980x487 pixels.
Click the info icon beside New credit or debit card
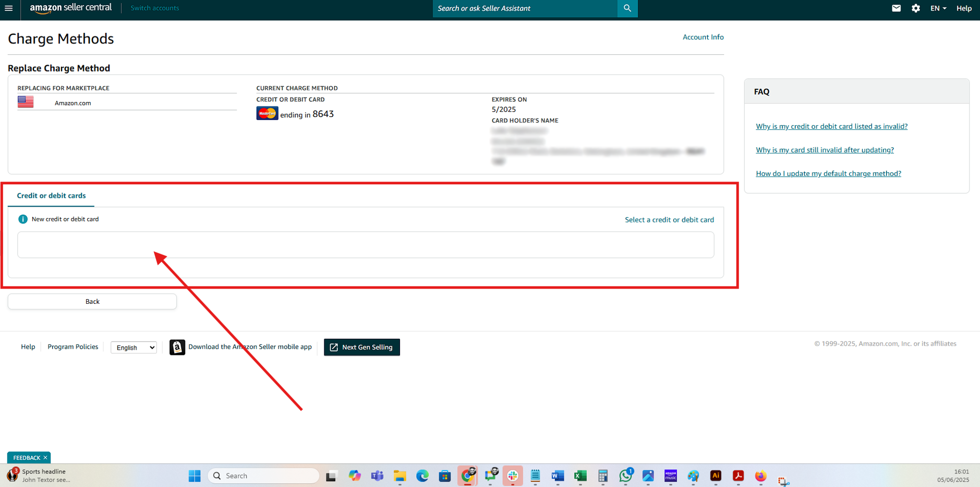click(x=23, y=219)
